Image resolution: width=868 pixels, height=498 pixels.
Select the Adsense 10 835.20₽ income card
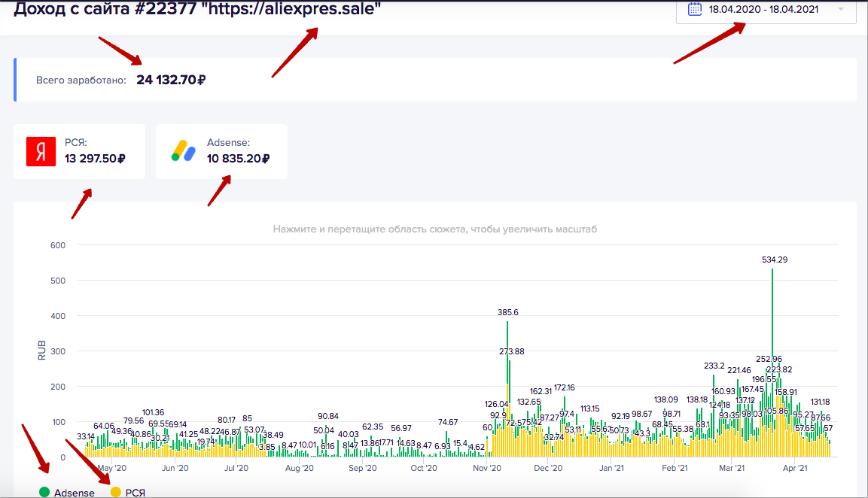221,151
